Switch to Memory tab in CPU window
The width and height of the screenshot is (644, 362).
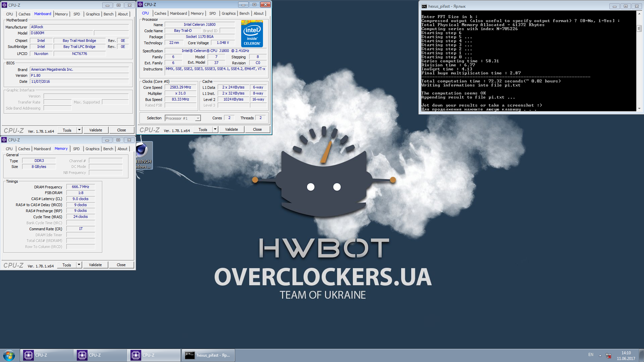coord(197,13)
